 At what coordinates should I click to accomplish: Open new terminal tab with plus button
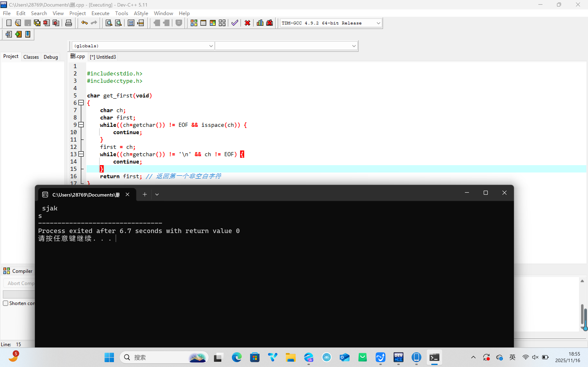click(145, 195)
